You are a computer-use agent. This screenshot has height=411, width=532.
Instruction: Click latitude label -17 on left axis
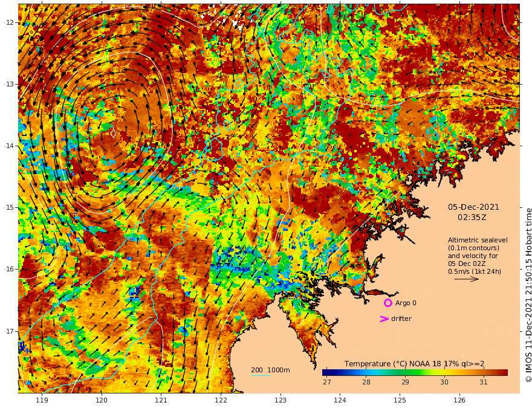(9, 331)
